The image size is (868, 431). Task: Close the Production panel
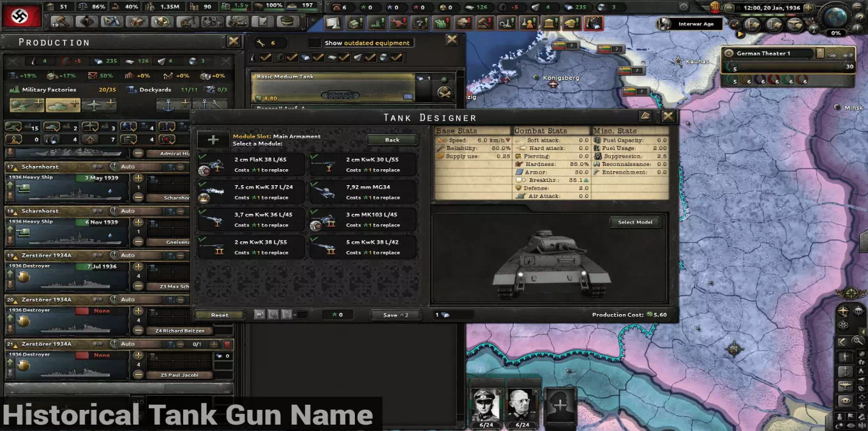(234, 42)
